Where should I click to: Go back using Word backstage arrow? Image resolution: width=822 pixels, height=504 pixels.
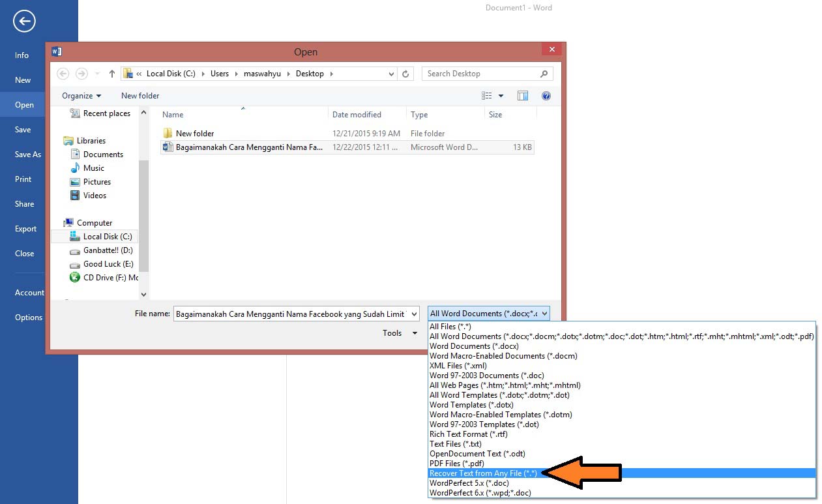click(24, 22)
